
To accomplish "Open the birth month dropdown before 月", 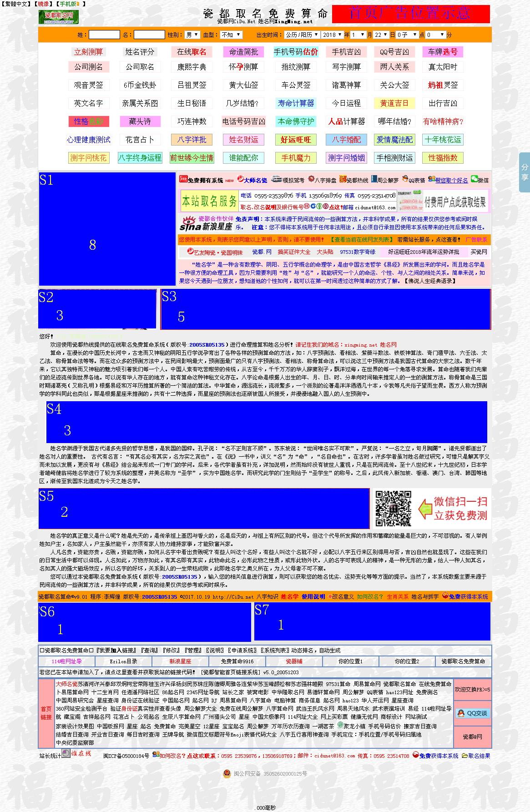I will tap(358, 35).
